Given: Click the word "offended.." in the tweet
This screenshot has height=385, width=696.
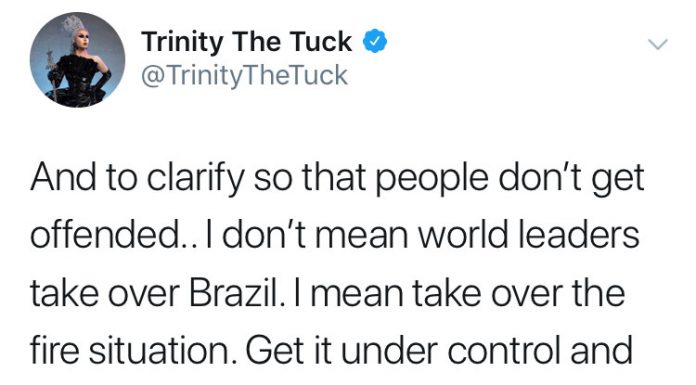Looking at the screenshot, I should coord(113,234).
